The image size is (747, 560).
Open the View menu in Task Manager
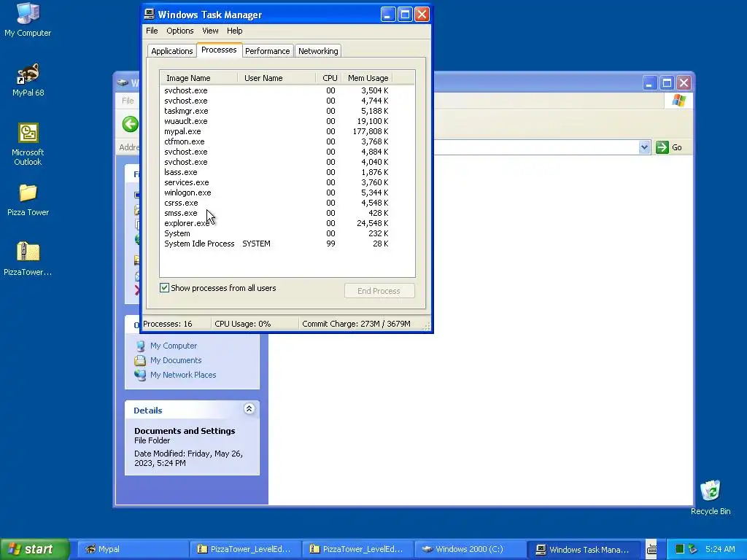coord(210,31)
